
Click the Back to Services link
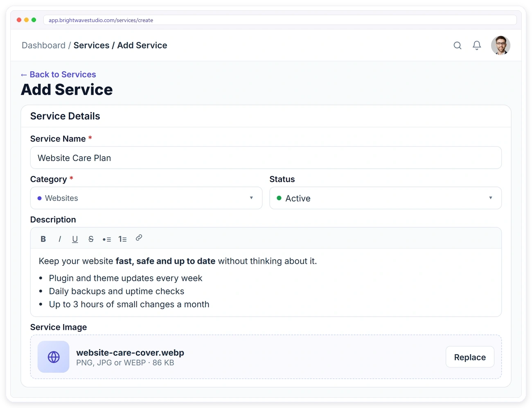(59, 75)
